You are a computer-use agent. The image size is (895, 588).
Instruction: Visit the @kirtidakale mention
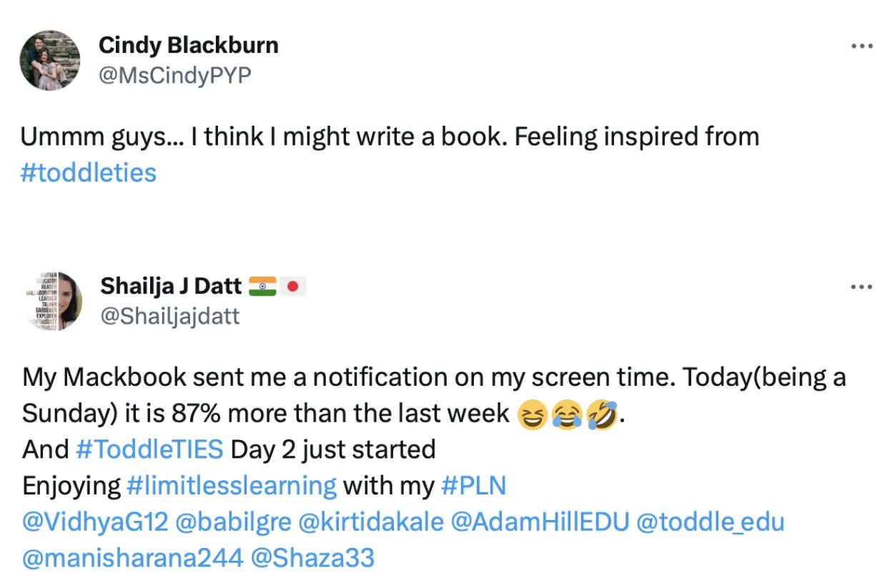(370, 522)
